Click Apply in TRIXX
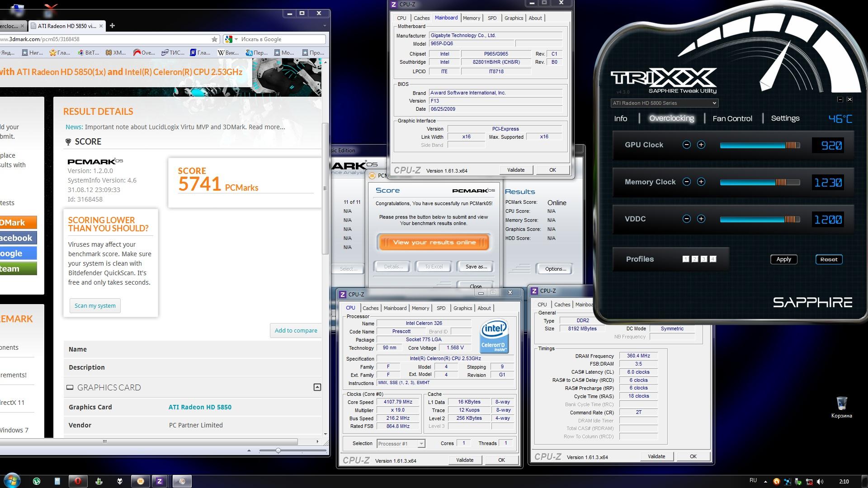The height and width of the screenshot is (488, 868). [783, 259]
